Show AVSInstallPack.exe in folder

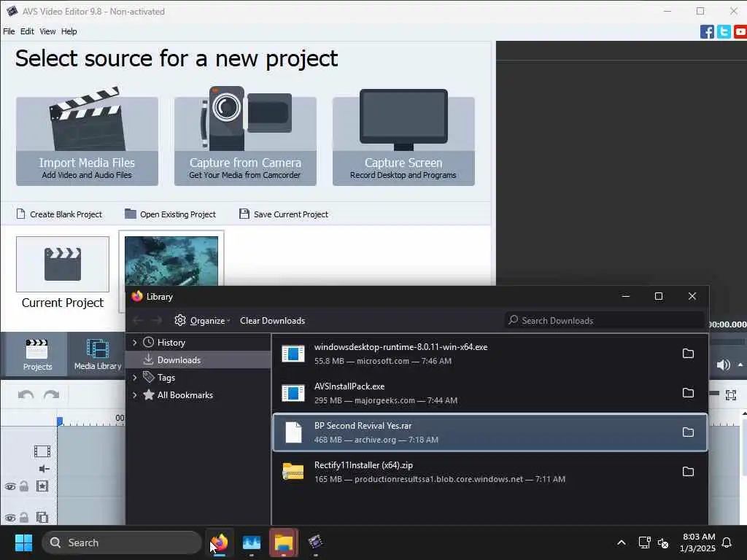click(688, 393)
